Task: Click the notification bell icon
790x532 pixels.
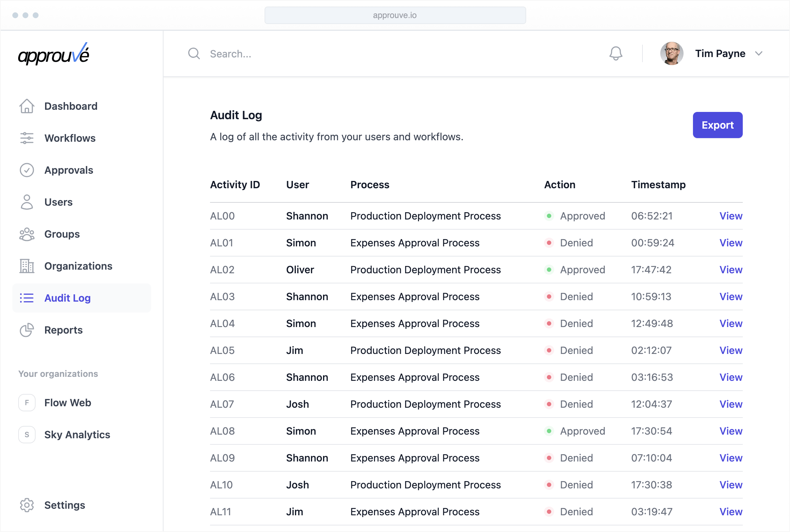Action: pyautogui.click(x=616, y=53)
